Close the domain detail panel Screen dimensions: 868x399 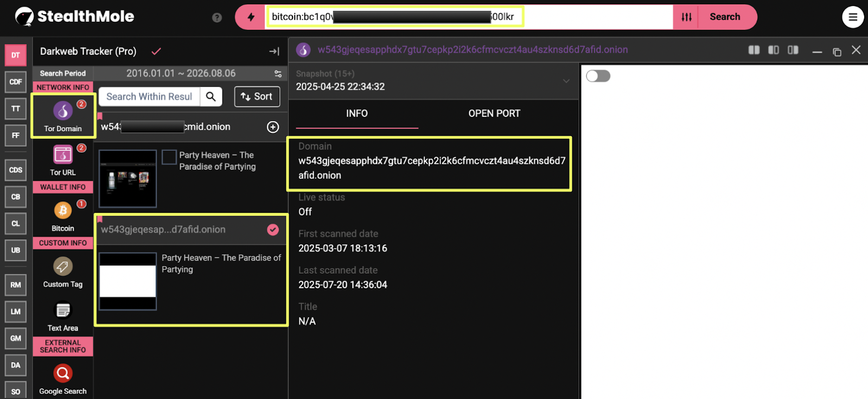point(856,50)
